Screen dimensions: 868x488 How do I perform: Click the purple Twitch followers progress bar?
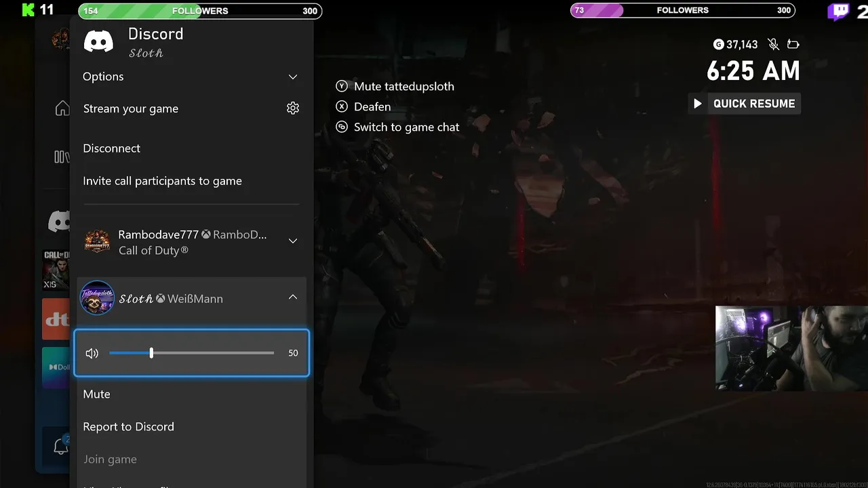tap(682, 10)
